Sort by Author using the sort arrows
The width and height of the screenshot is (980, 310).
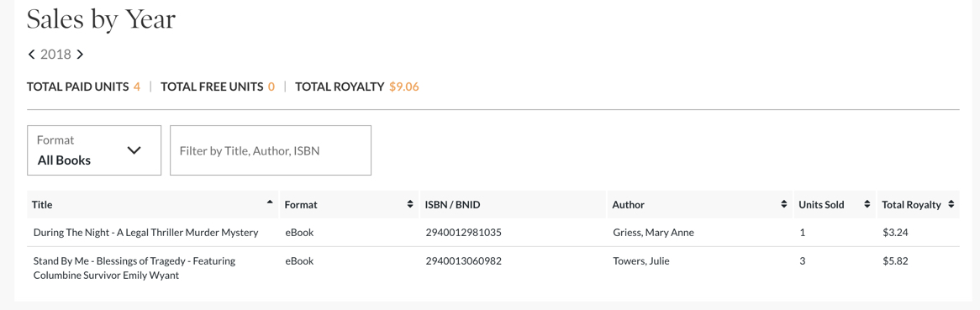click(784, 204)
